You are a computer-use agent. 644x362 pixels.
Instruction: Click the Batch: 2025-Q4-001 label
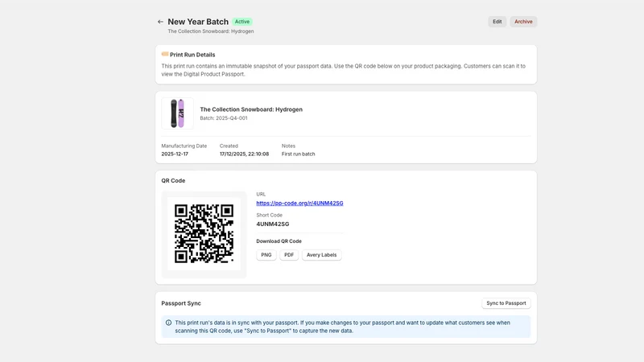pos(224,118)
